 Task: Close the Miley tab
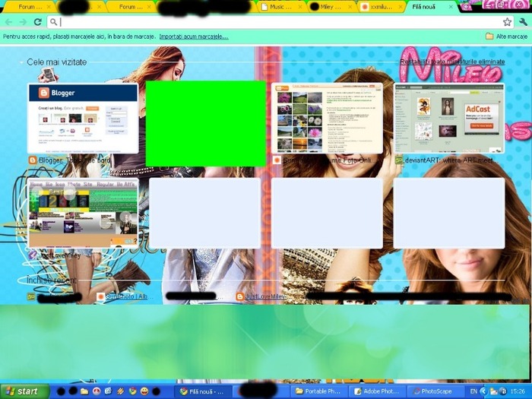coord(350,7)
